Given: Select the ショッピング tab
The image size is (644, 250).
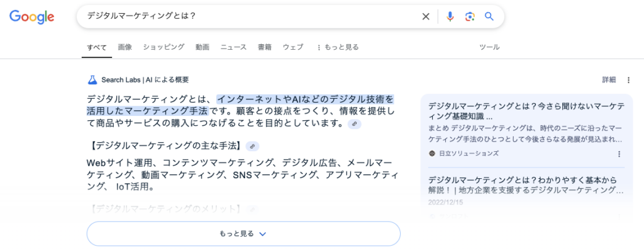Looking at the screenshot, I should click(164, 47).
